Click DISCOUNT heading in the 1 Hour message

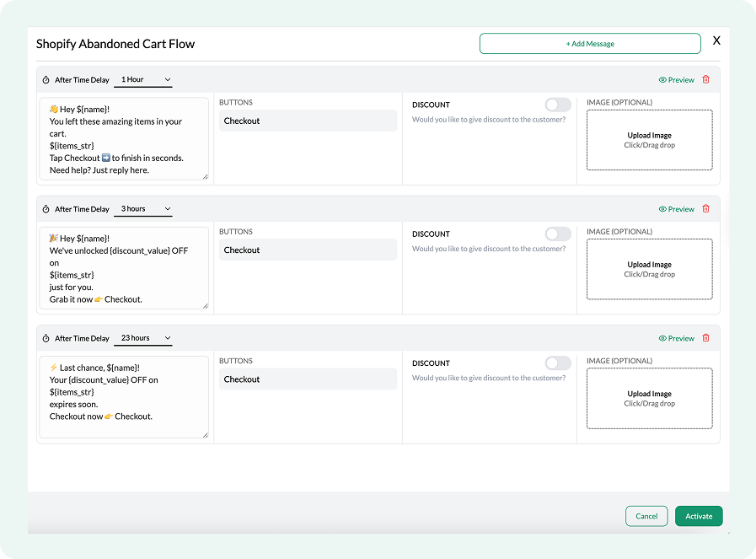point(431,105)
